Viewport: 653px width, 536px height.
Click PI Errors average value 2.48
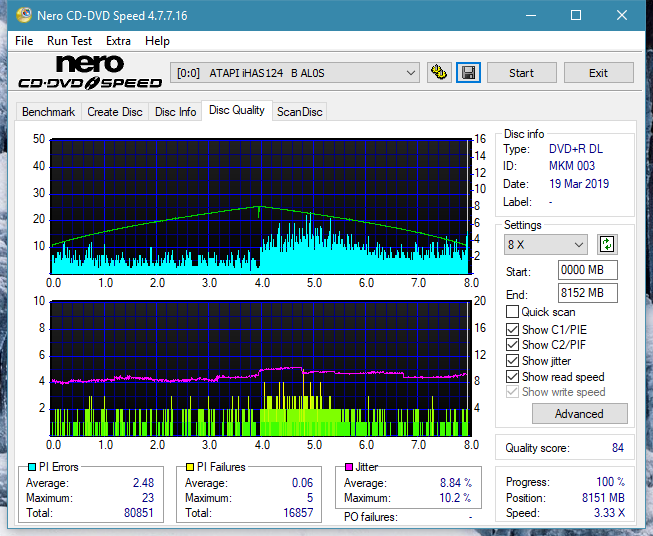coord(143,483)
